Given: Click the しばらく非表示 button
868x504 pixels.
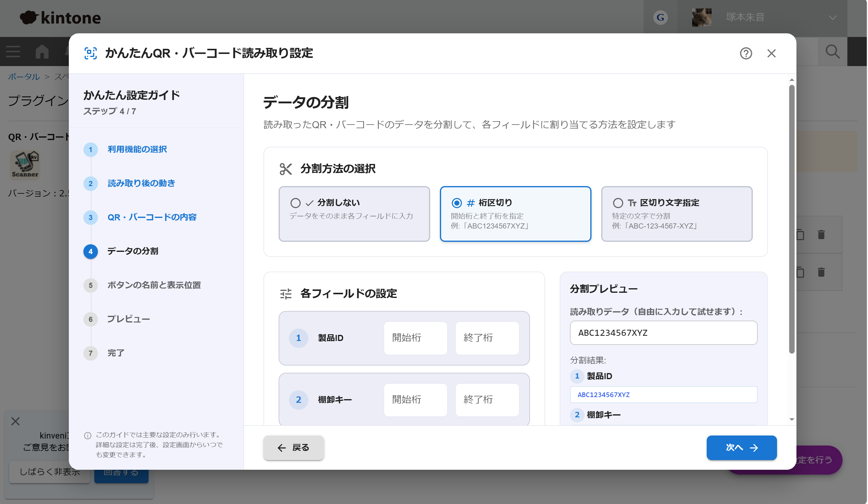Looking at the screenshot, I should 50,471.
